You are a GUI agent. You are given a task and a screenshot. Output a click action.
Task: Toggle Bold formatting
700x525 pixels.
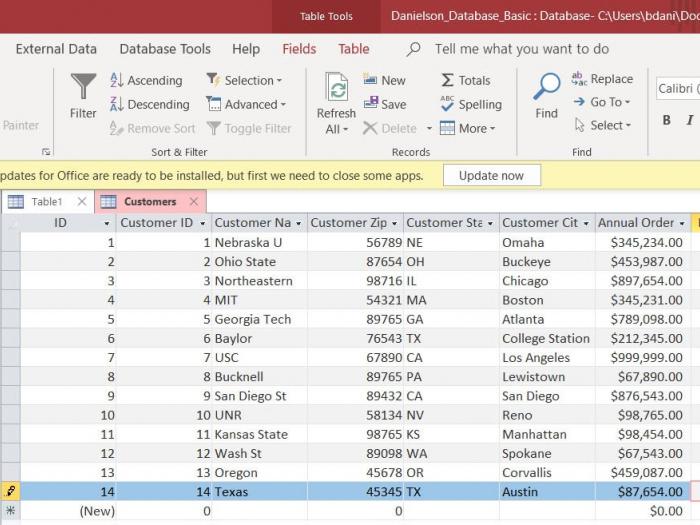(x=667, y=120)
